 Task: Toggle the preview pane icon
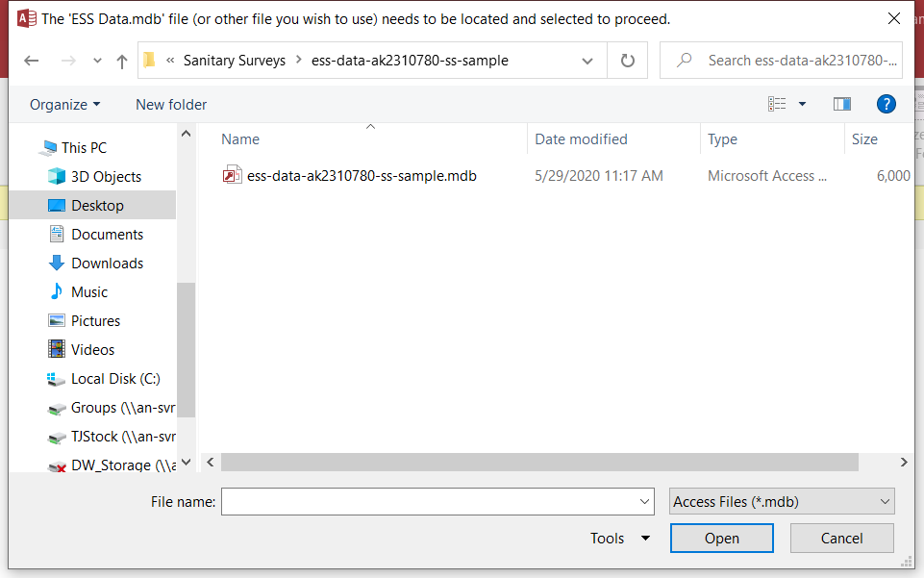842,104
